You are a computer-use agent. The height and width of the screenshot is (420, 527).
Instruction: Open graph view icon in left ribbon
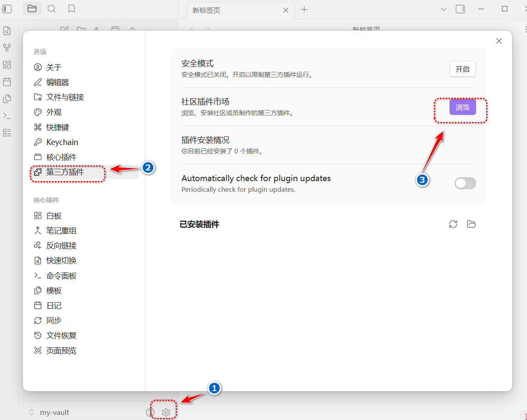[7, 48]
